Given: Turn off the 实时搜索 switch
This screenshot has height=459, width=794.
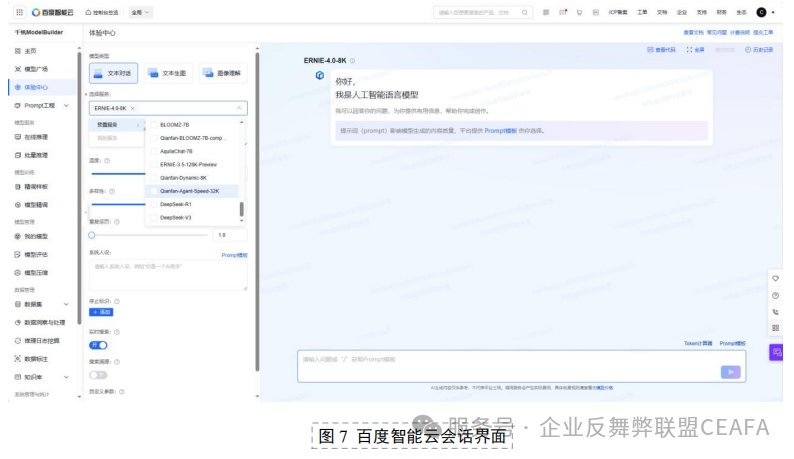Looking at the screenshot, I should click(98, 345).
